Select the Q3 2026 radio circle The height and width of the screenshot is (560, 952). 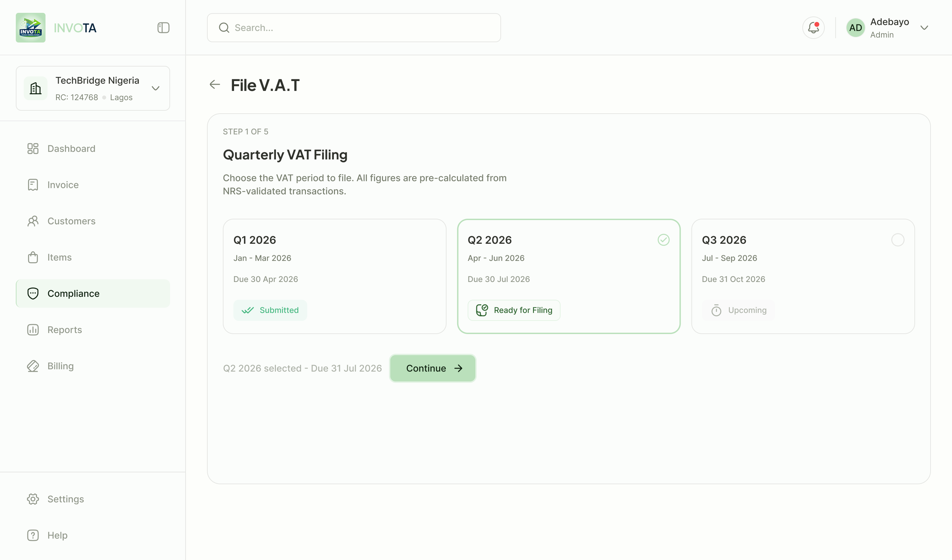point(898,240)
